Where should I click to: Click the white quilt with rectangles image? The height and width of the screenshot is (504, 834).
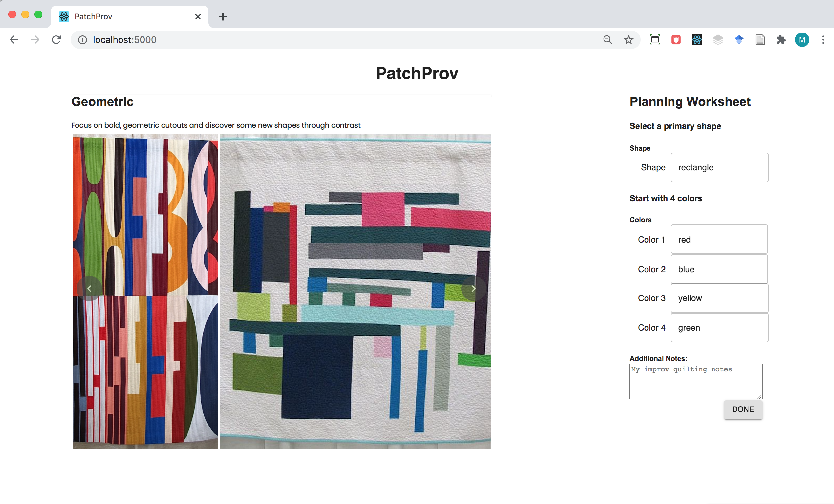coord(355,291)
